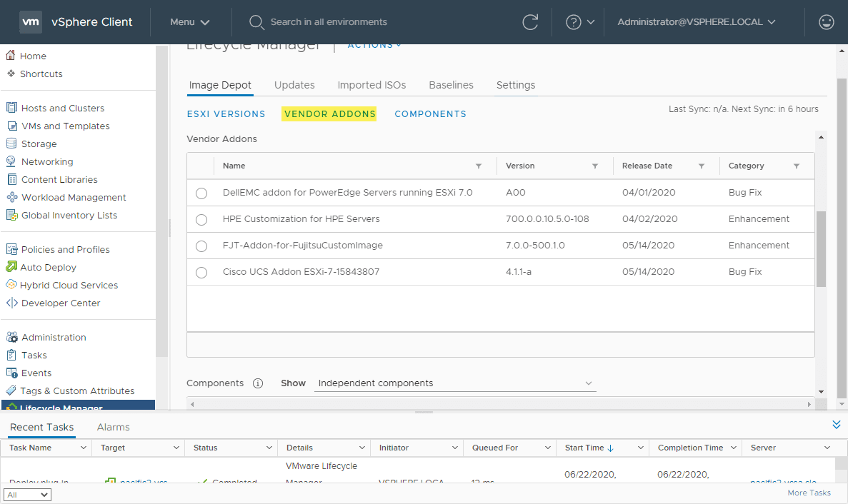
Task: Open the Hosts and Clusters inventory icon
Action: [11, 108]
